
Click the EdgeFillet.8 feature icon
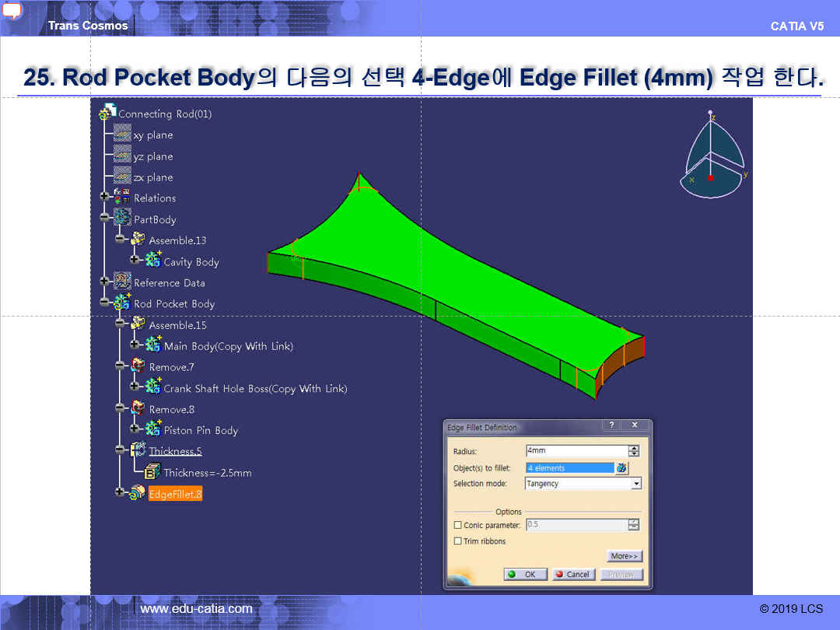[138, 493]
